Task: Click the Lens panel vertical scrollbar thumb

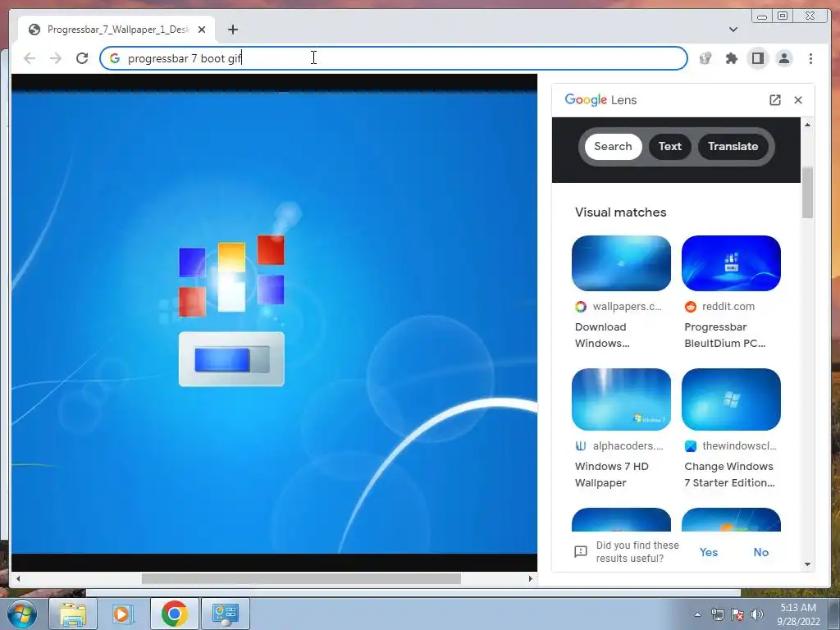Action: pyautogui.click(x=807, y=192)
